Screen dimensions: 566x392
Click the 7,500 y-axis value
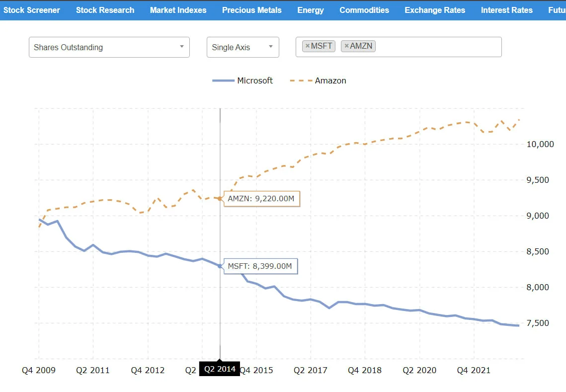538,323
